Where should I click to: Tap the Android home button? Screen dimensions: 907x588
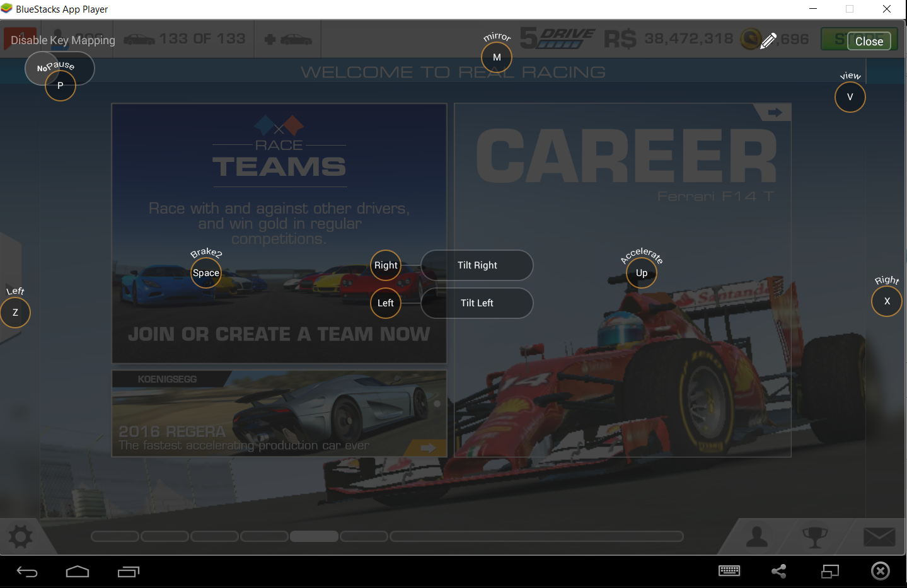(78, 572)
